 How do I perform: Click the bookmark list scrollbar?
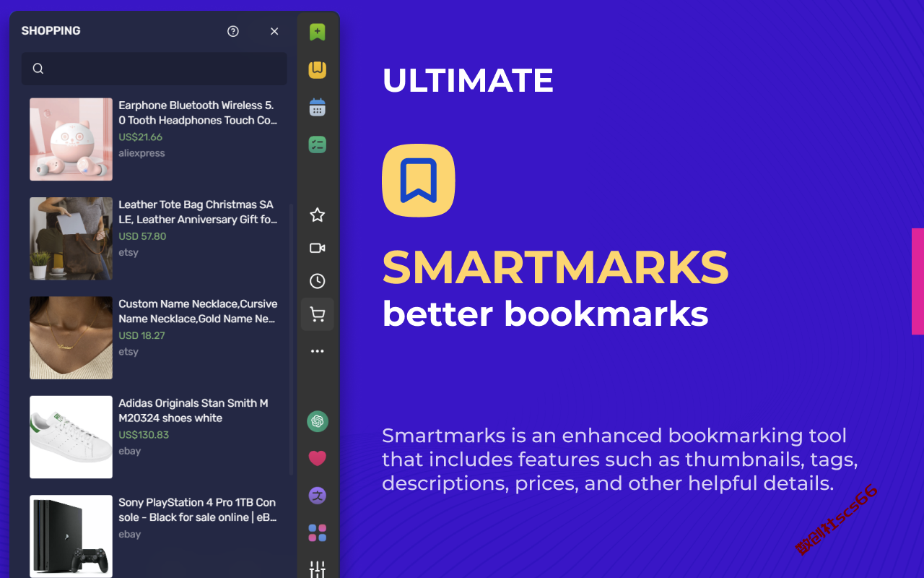[292, 340]
